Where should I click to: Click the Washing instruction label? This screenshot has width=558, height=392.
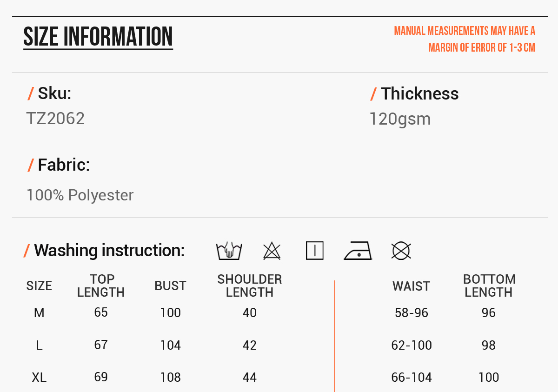pyautogui.click(x=109, y=251)
